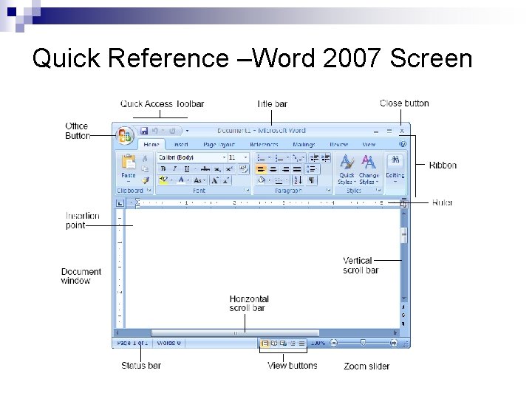Viewport: 532px width, 399px height.
Task: Toggle Underline formatting
Action: (x=186, y=169)
